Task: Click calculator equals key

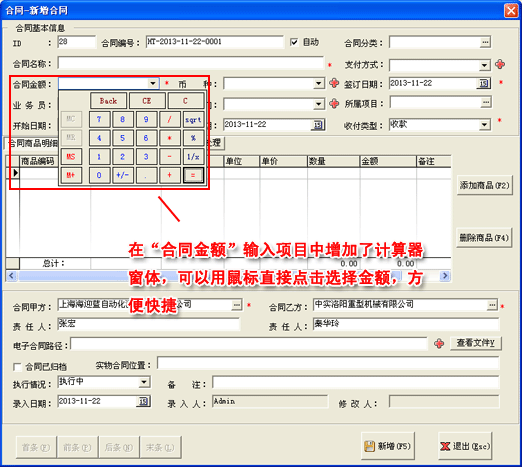Action: 193,175
